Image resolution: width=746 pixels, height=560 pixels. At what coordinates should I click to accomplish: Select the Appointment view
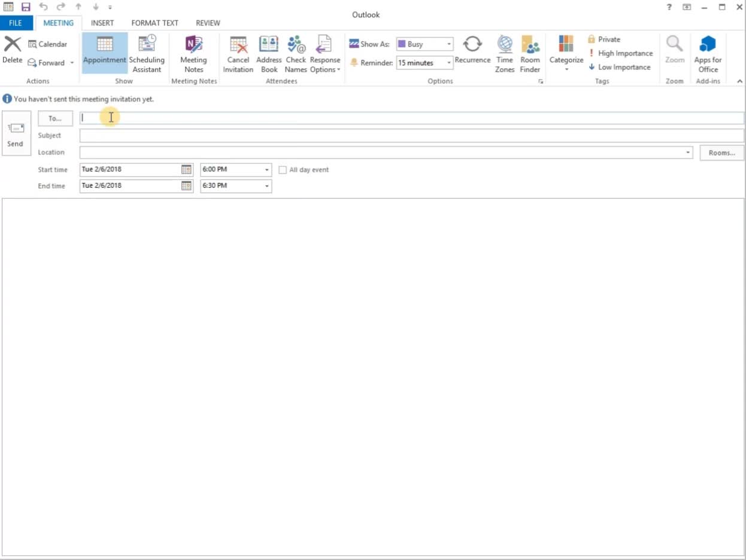point(105,53)
